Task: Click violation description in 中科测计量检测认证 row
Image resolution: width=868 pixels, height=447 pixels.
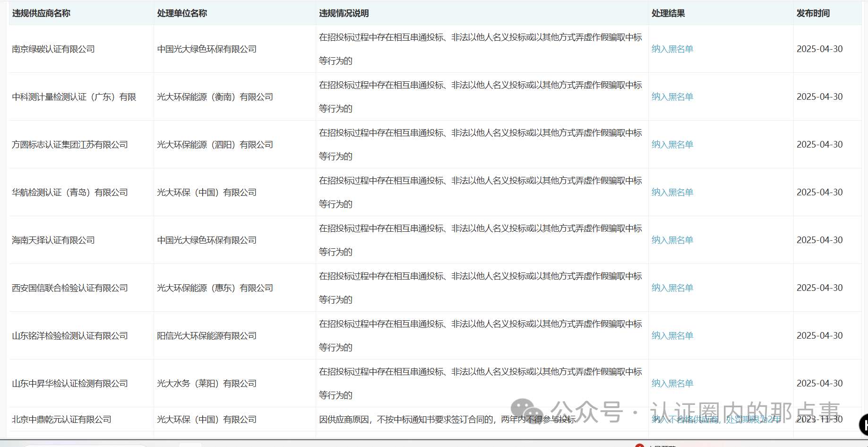Action: click(481, 97)
